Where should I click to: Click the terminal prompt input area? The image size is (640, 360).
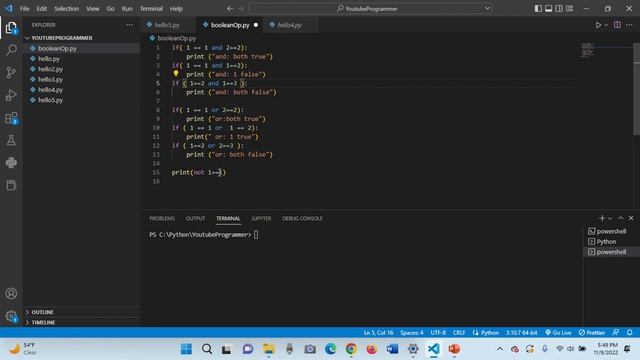coord(256,235)
